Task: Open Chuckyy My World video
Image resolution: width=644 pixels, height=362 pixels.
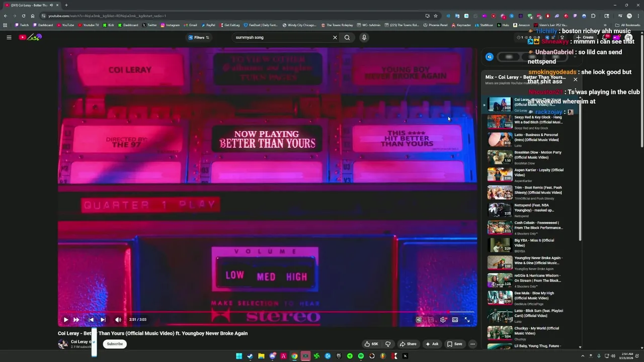Action: click(x=526, y=333)
